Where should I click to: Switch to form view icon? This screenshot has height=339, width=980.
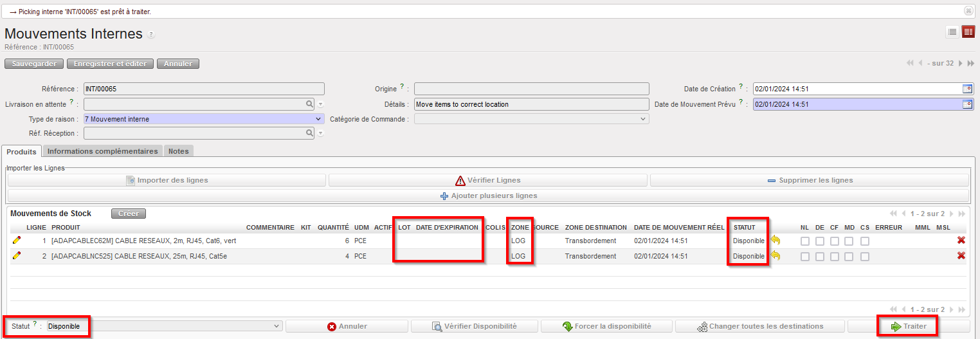coord(968,32)
